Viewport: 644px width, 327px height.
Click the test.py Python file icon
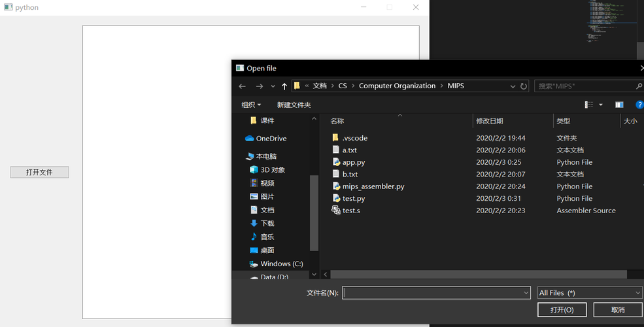336,198
